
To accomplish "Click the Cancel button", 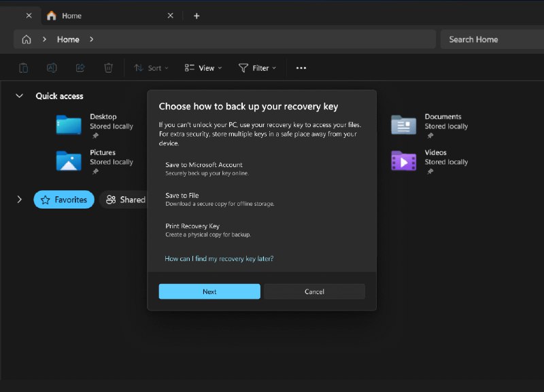I will (314, 291).
